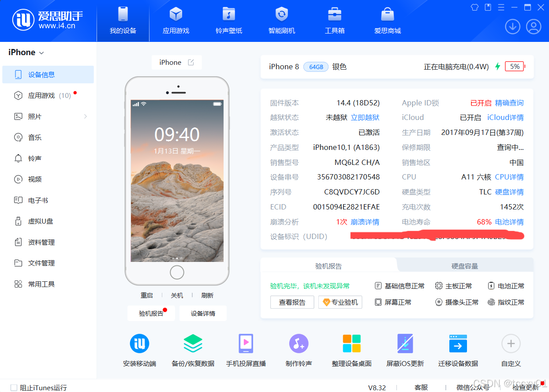Click the 基础信息正常 status item
The height and width of the screenshot is (392, 549).
(x=400, y=286)
